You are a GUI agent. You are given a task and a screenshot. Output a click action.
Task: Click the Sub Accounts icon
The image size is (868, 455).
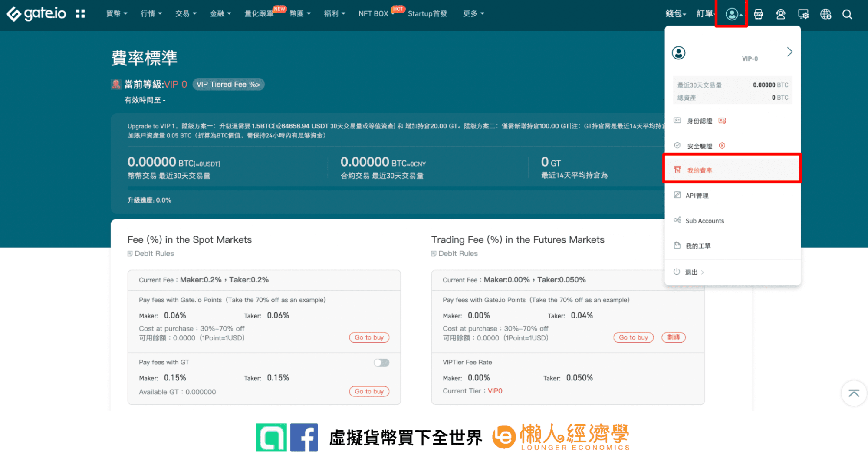[x=677, y=220]
